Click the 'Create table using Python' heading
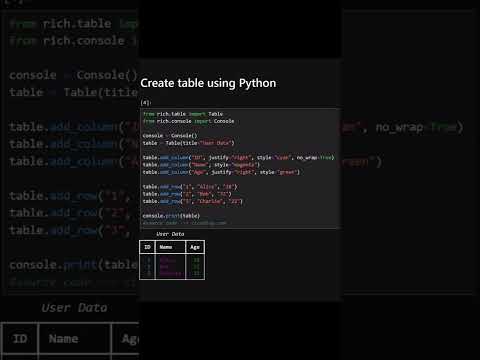Viewport: 480px width, 360px height. [208, 83]
